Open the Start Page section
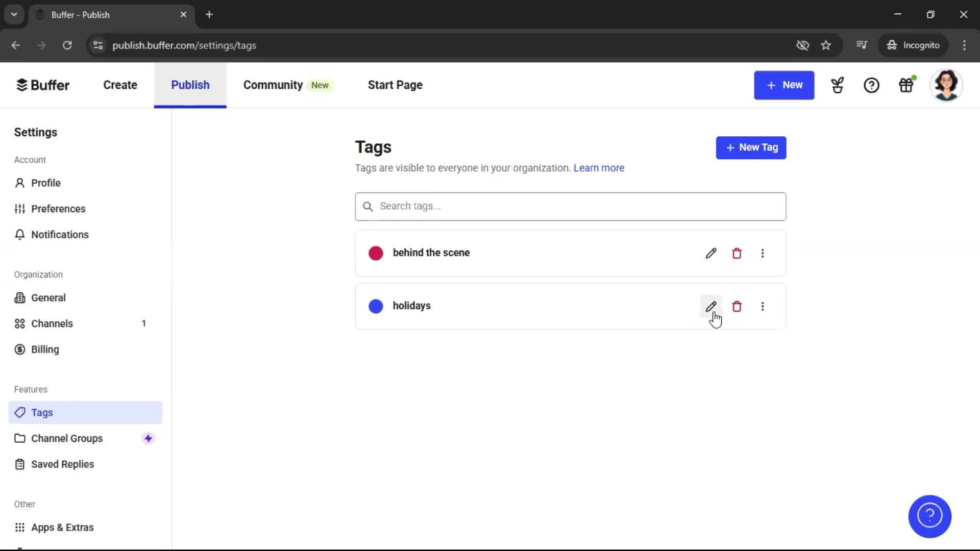 [x=395, y=85]
